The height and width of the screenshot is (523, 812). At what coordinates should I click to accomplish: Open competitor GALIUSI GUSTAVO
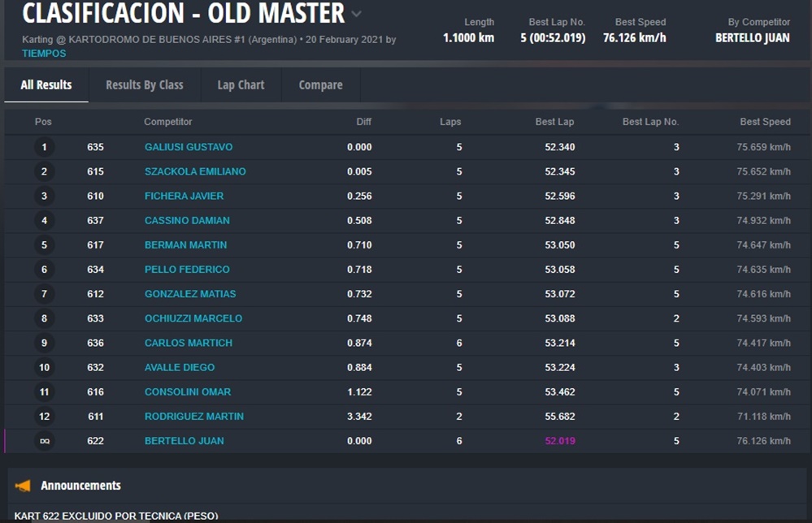(x=189, y=147)
